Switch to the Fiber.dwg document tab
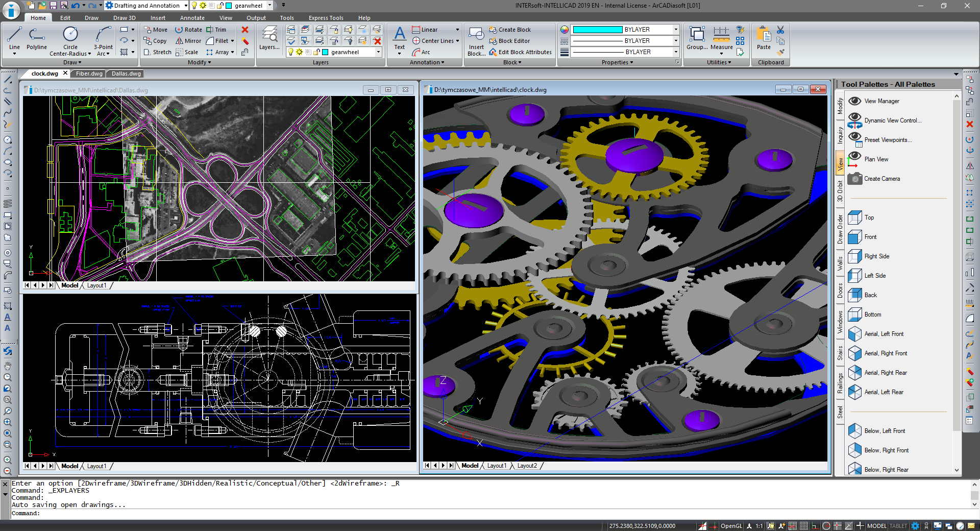The height and width of the screenshot is (531, 980). point(89,74)
